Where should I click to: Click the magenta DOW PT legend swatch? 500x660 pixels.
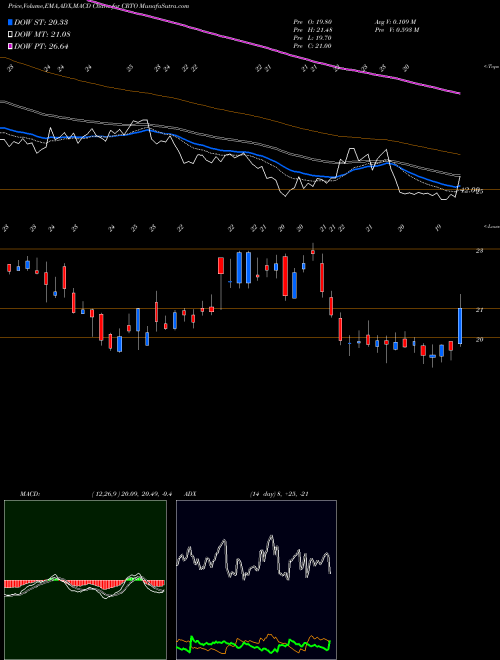click(x=10, y=46)
